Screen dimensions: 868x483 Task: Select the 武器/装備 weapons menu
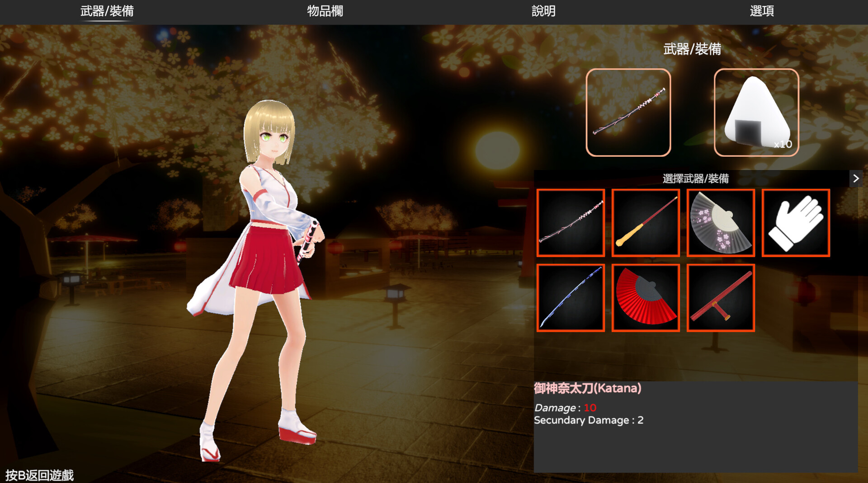click(x=107, y=11)
